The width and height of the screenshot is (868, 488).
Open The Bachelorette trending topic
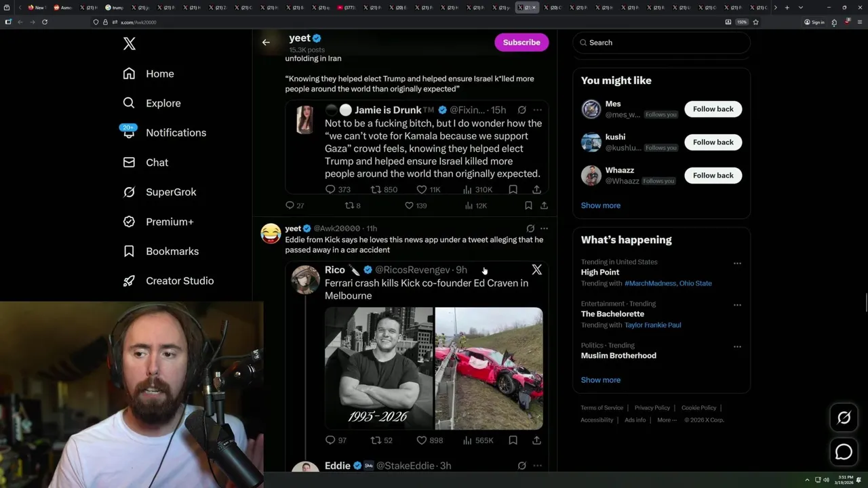[612, 314]
